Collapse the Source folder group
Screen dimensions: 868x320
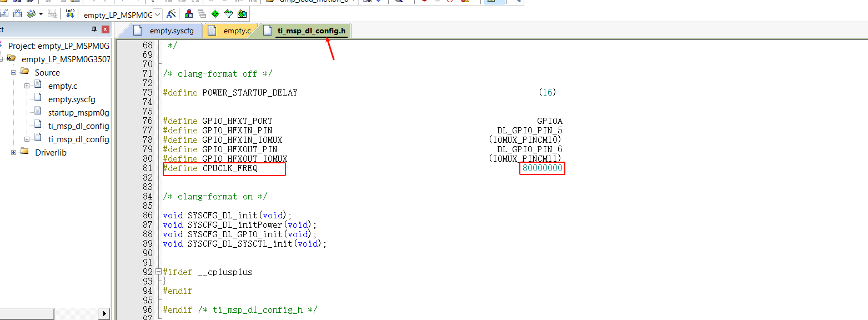(x=14, y=73)
